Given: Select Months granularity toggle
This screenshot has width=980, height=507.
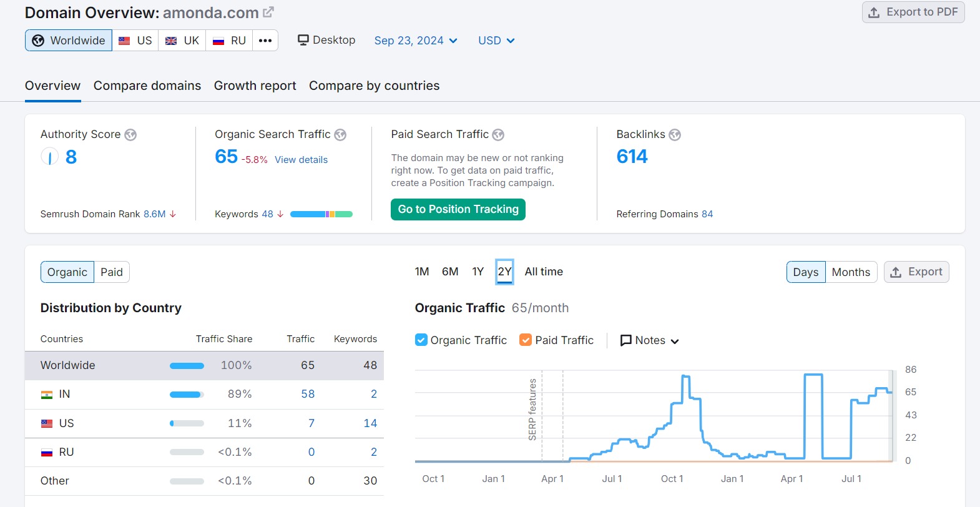Looking at the screenshot, I should coord(851,272).
